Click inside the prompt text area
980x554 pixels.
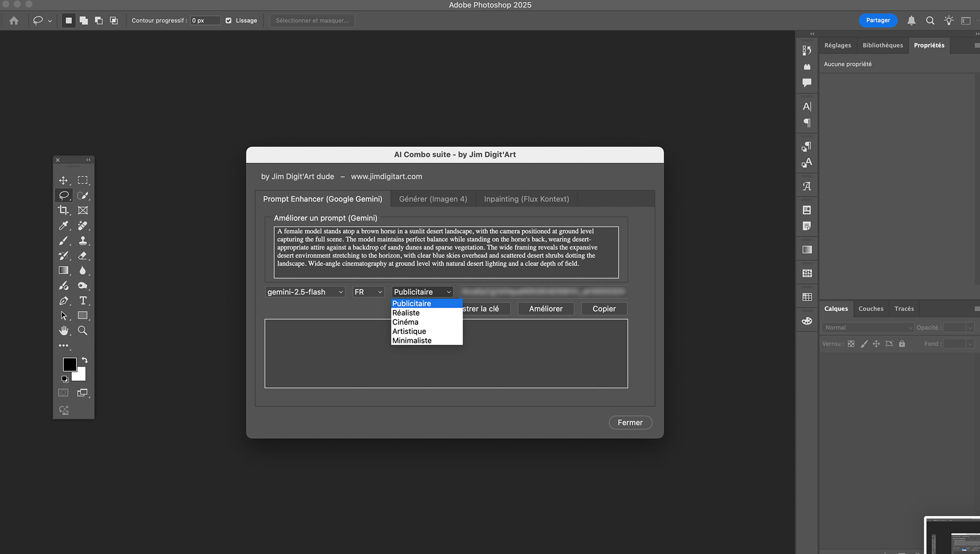pos(446,253)
